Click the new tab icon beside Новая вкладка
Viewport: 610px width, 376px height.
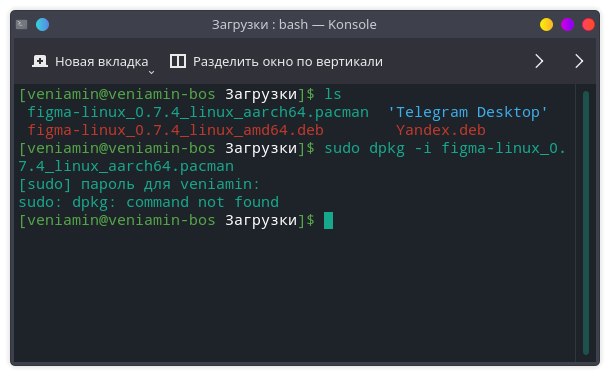point(40,61)
